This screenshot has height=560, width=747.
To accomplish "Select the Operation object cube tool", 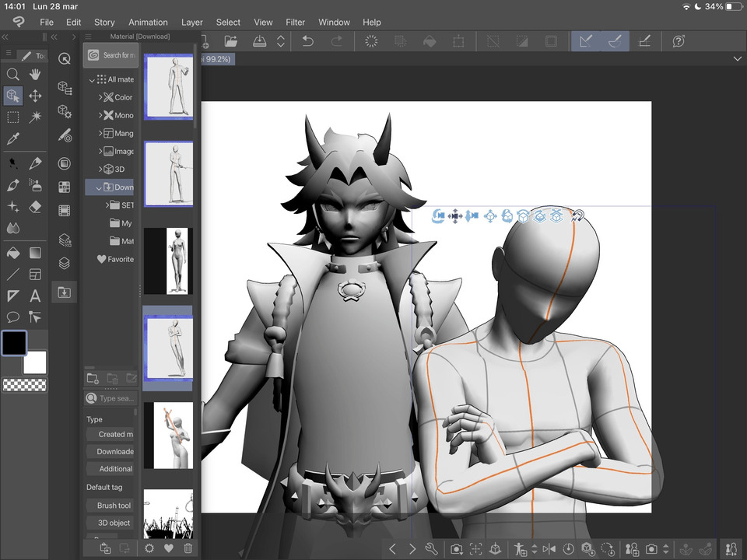I will click(x=13, y=96).
